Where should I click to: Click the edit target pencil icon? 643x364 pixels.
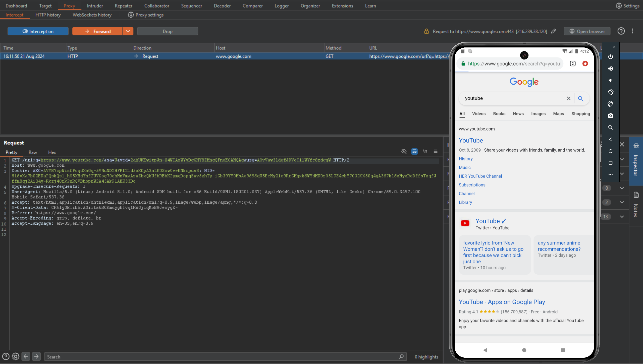(x=554, y=31)
